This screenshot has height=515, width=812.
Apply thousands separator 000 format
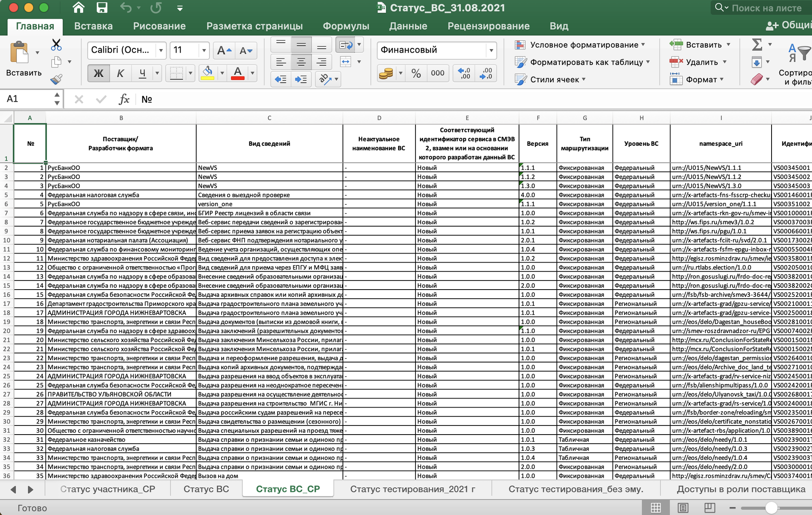coord(438,73)
